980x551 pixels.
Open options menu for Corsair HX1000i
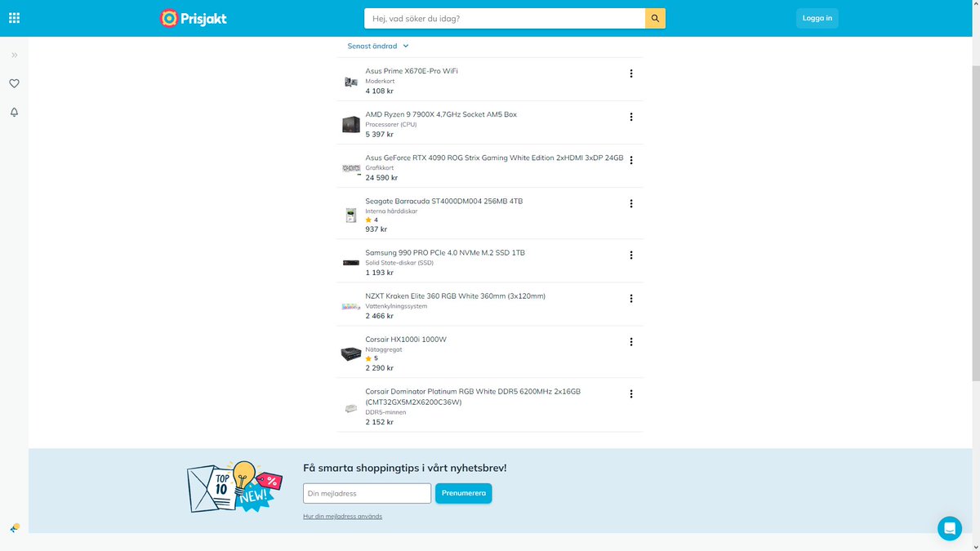pyautogui.click(x=631, y=341)
